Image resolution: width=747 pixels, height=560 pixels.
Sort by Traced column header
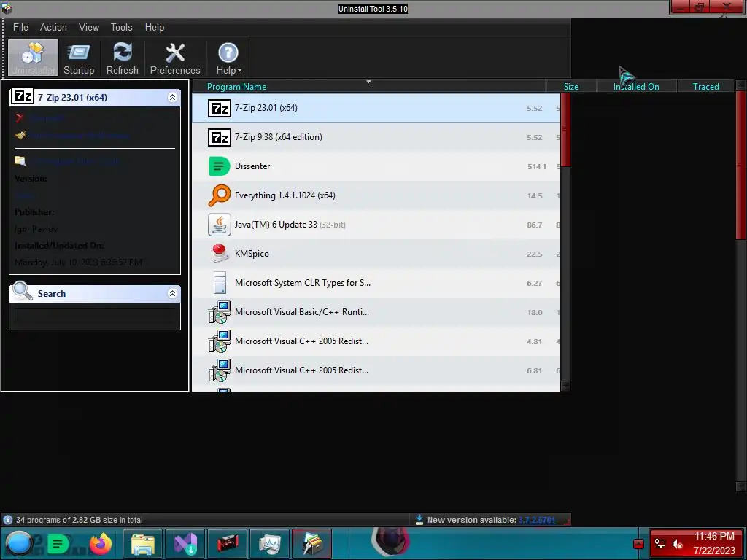tap(705, 86)
